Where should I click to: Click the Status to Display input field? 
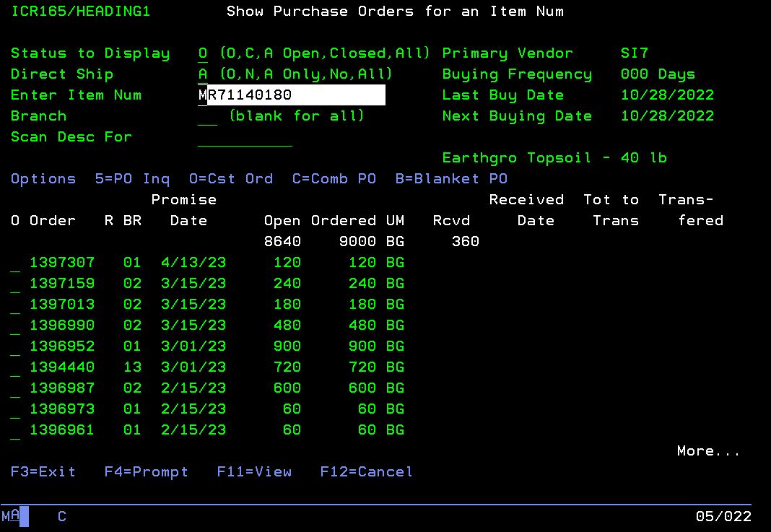(x=203, y=53)
